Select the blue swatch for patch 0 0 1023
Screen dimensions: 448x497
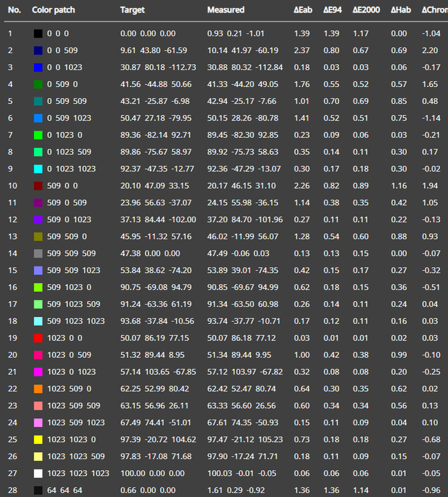[38, 67]
